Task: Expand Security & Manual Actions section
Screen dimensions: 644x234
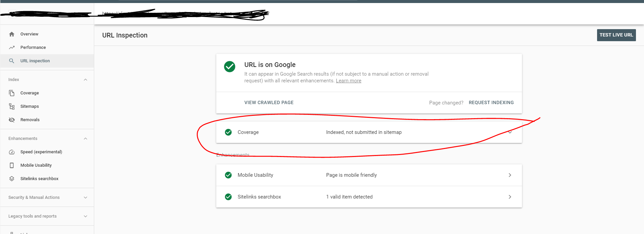Action: tap(85, 198)
